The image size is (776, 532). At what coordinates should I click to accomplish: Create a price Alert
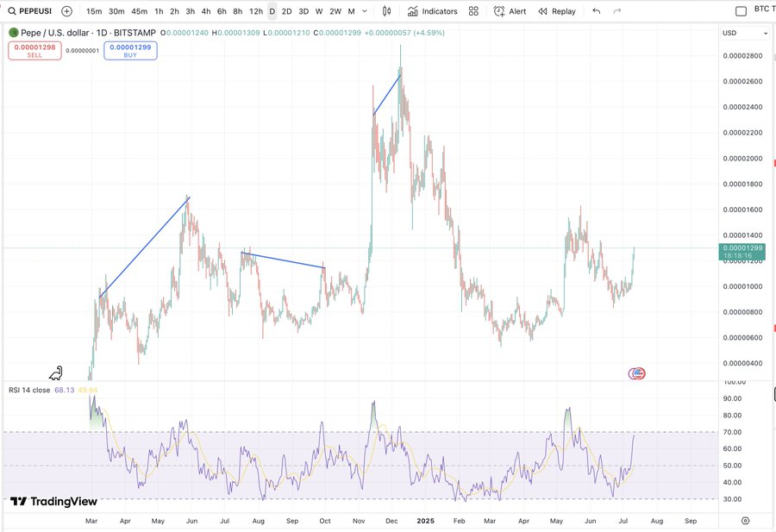point(510,11)
